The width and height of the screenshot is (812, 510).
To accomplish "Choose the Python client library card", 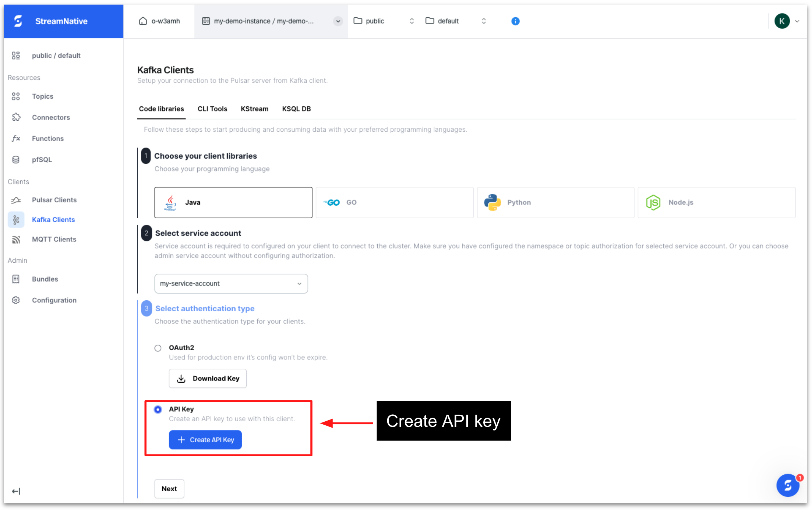I will pyautogui.click(x=555, y=202).
